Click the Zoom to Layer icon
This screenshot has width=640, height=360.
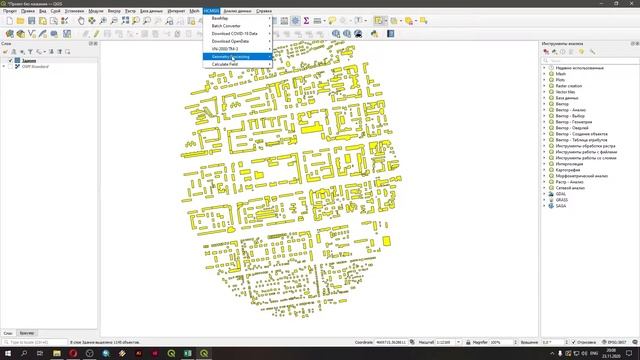point(147,21)
